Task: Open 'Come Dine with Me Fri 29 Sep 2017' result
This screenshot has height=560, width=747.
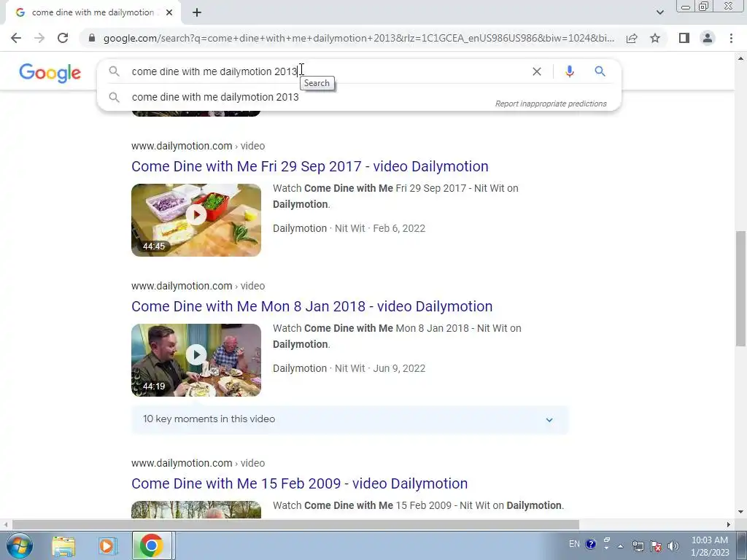Action: 309,166
